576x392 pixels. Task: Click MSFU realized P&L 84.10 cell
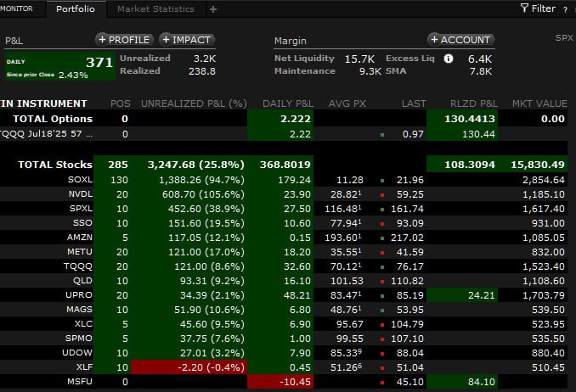tap(462, 381)
